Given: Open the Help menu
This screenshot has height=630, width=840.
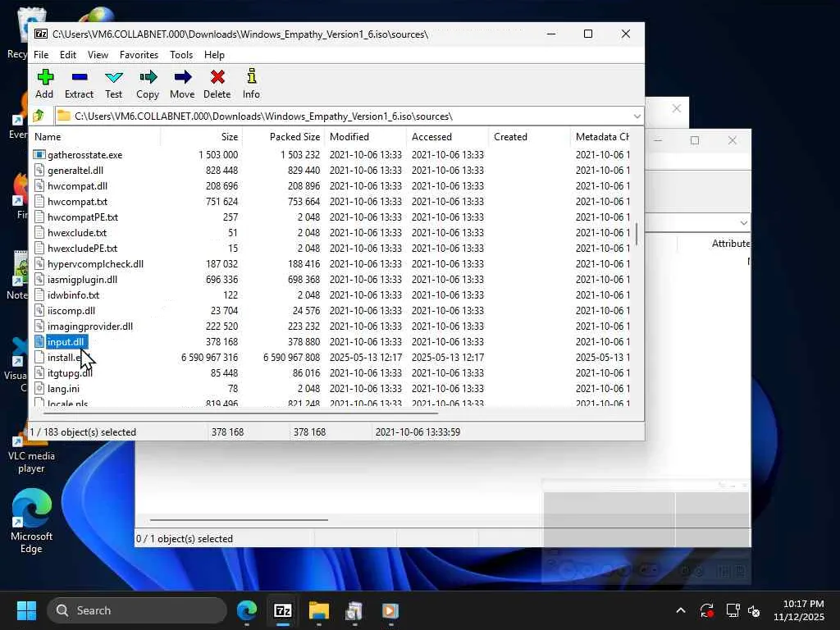Looking at the screenshot, I should coord(214,55).
